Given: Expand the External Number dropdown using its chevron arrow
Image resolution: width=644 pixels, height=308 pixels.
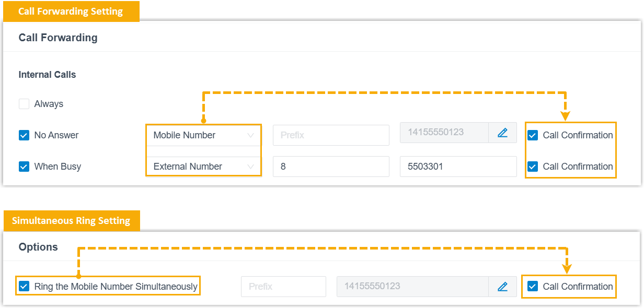Looking at the screenshot, I should [x=250, y=167].
